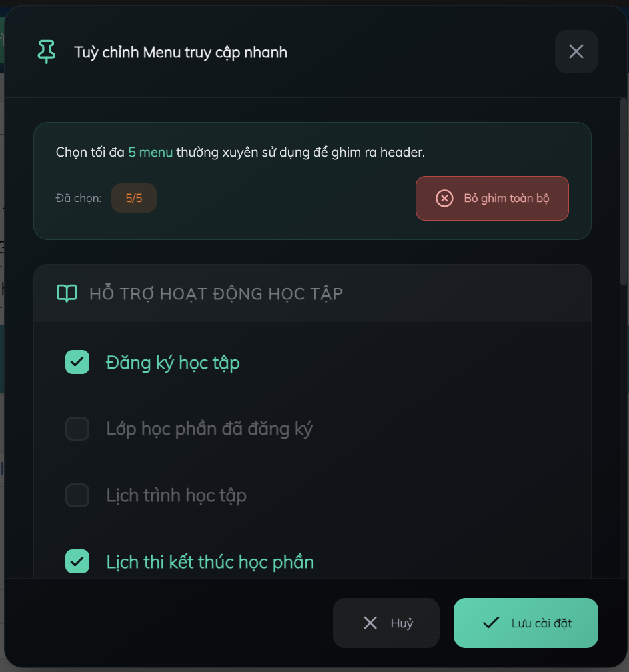Click the highlighted "5 menu" text
Screen dimensions: 629x672
click(x=150, y=152)
